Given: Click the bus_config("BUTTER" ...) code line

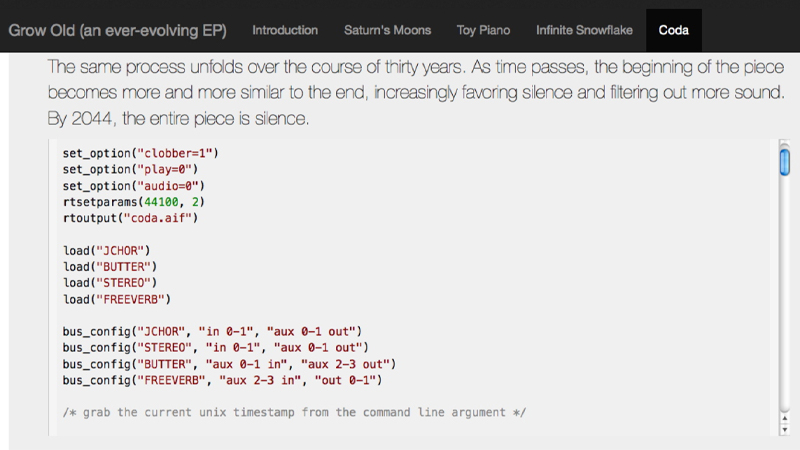Looking at the screenshot, I should point(229,364).
